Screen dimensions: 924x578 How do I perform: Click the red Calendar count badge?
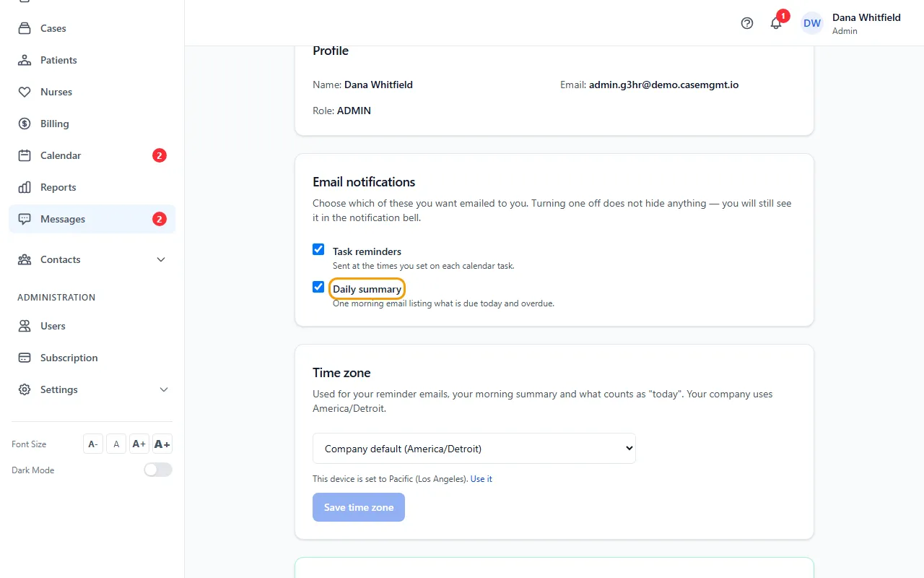coord(160,155)
